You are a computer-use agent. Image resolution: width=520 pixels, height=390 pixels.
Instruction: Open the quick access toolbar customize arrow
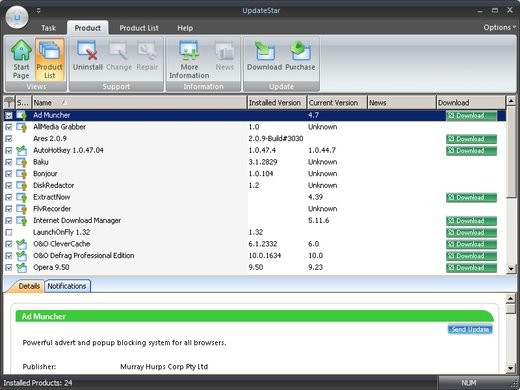coord(38,10)
